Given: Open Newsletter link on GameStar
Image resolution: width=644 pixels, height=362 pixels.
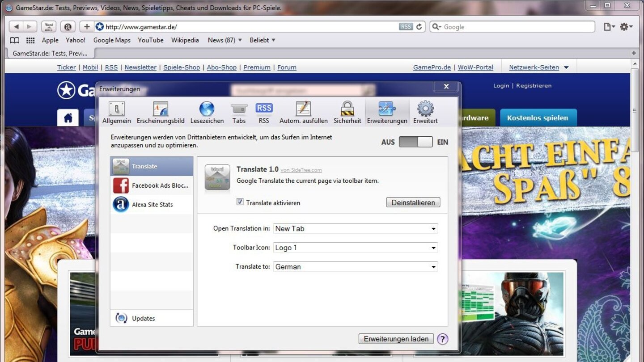Looking at the screenshot, I should pos(140,67).
